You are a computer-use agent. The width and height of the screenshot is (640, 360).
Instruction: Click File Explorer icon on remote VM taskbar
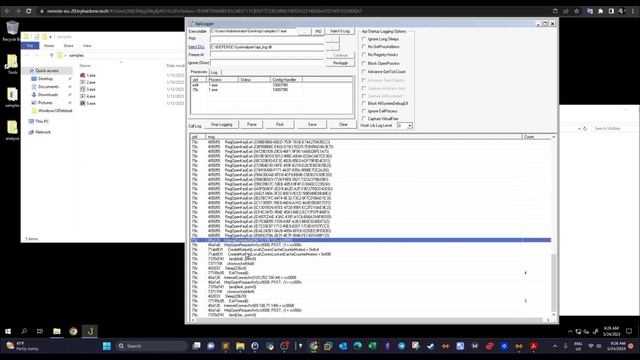(57, 331)
